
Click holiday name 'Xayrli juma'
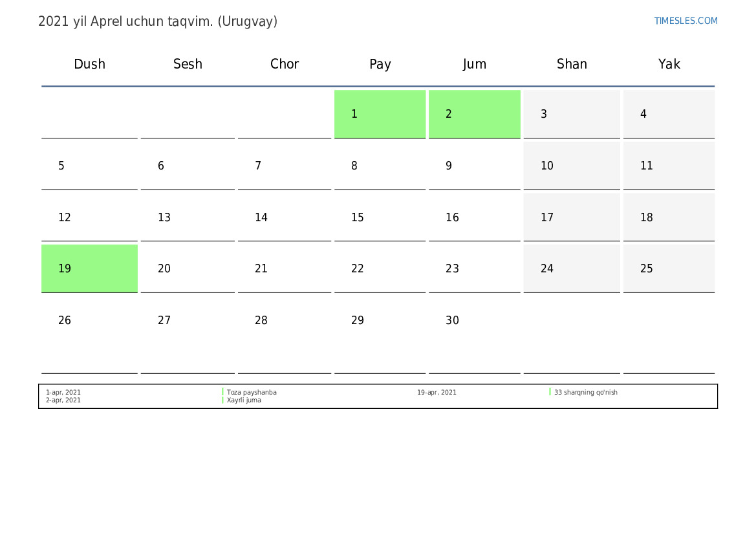pos(244,400)
